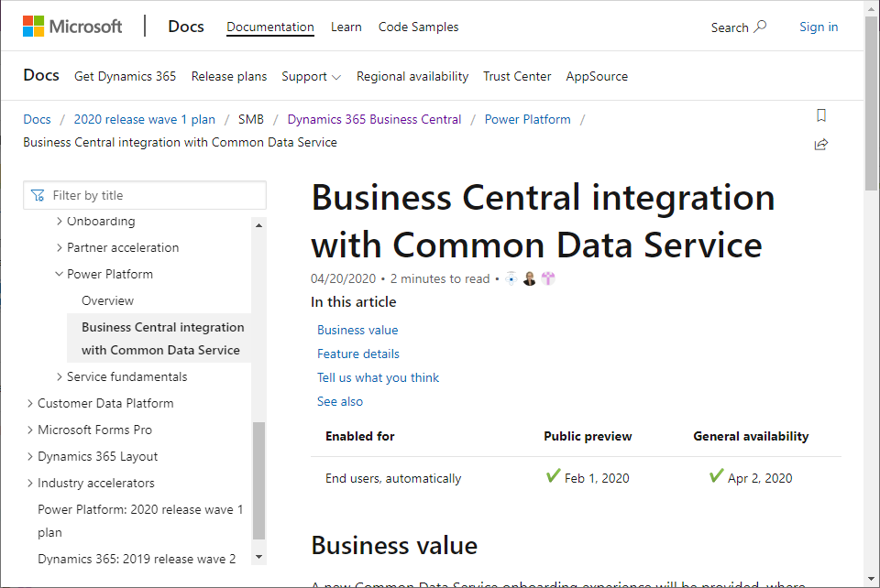Select Overview under Power Platform
This screenshot has height=588, width=880.
[x=108, y=300]
